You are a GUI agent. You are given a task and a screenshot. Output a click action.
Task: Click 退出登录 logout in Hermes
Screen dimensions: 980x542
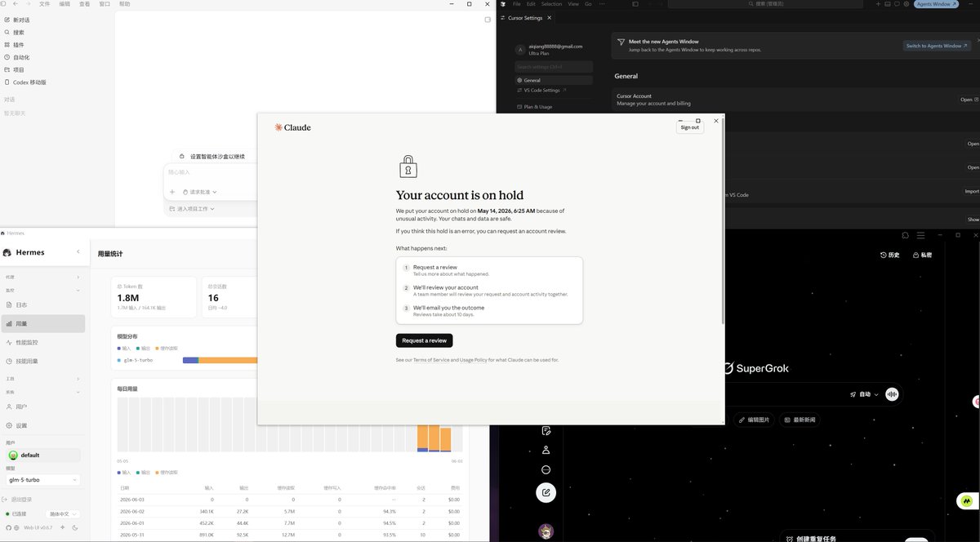pos(18,500)
